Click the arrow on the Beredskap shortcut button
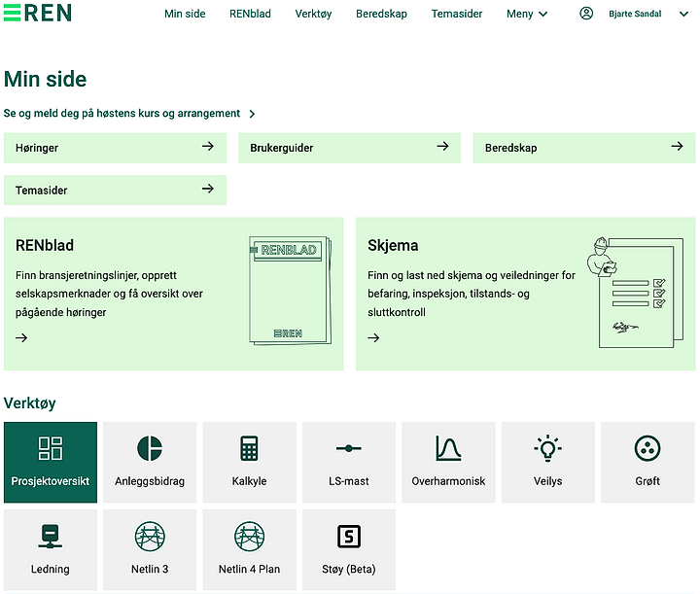700x594 pixels. (677, 147)
